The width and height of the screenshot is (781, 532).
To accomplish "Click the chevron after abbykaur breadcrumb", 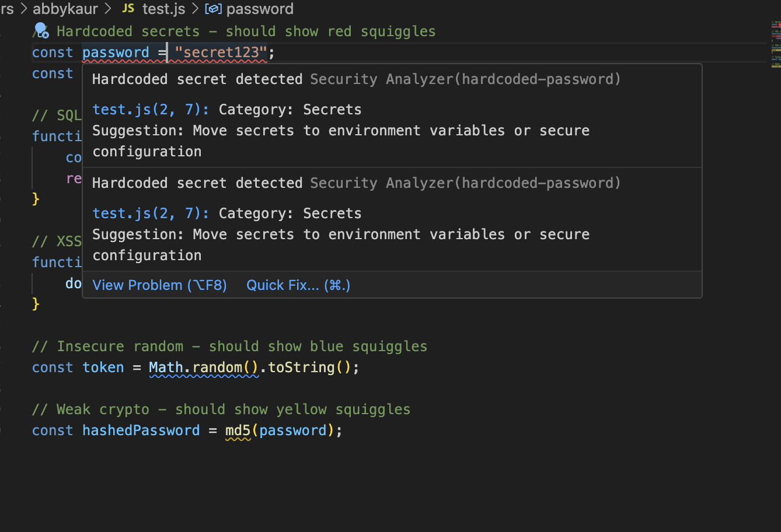I will tap(109, 9).
